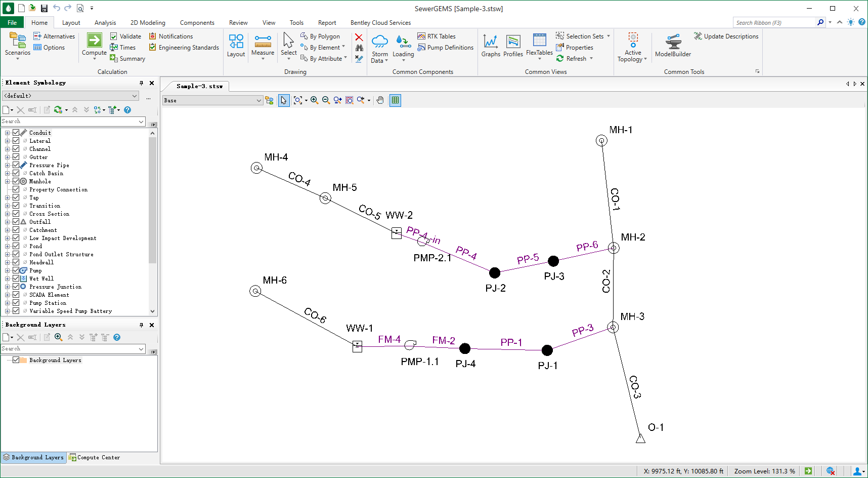Screen dimensions: 868x478
Task: Uncheck the Conduit visibility checkbox
Action: (17, 132)
